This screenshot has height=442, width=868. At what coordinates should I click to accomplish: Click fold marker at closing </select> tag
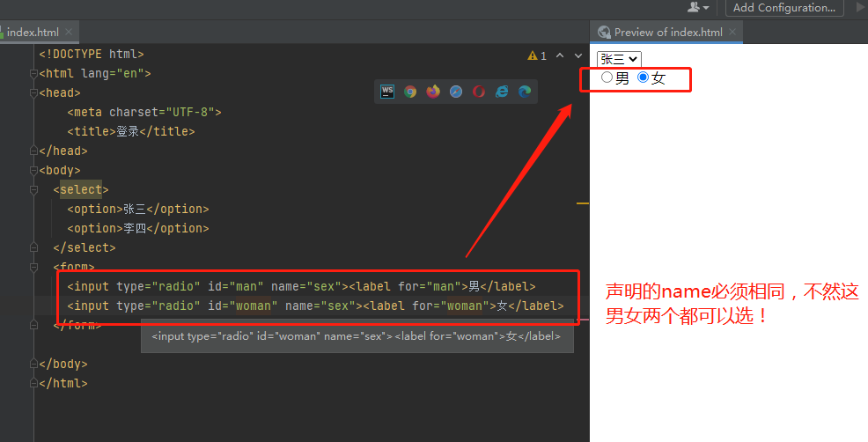[33, 247]
